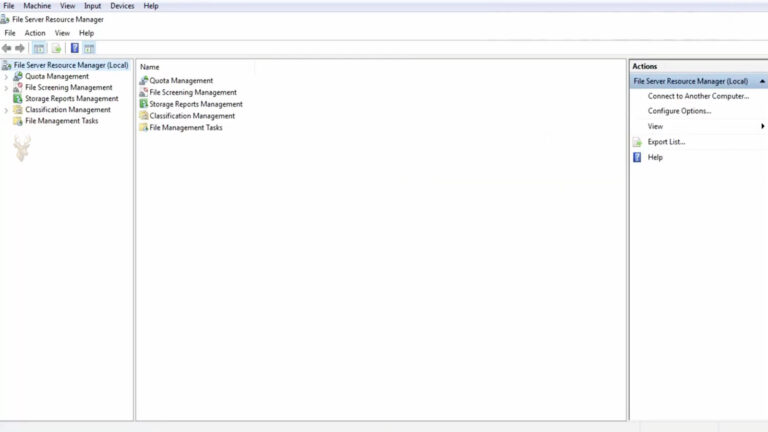Click File Screening Management icon in tree
The image size is (768, 432).
coord(18,88)
